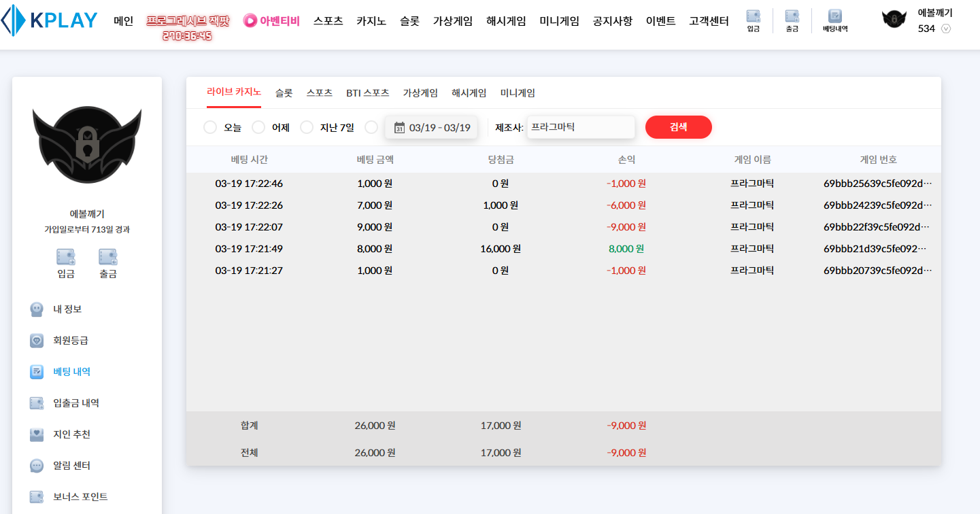Switch to the BTI 스포츠 tab

[367, 93]
